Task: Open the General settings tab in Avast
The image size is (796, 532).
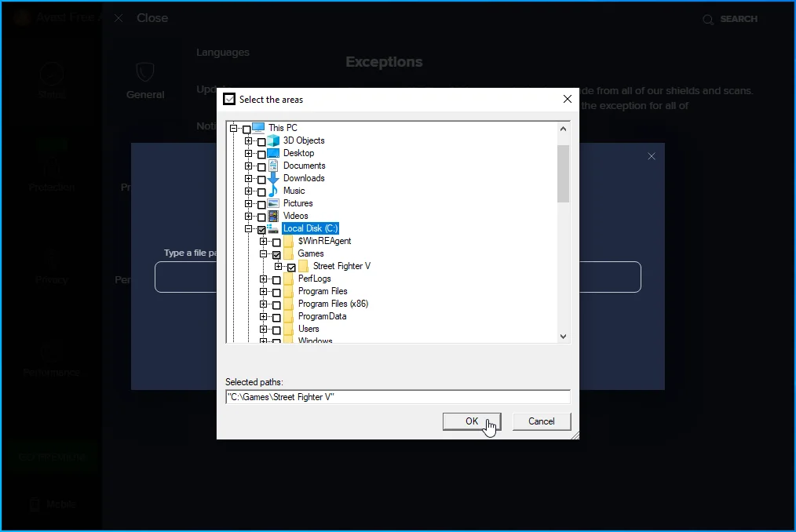Action: tap(145, 81)
